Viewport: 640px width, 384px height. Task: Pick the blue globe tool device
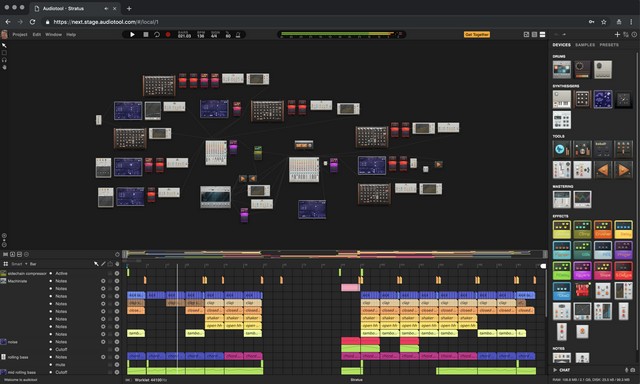tap(562, 149)
